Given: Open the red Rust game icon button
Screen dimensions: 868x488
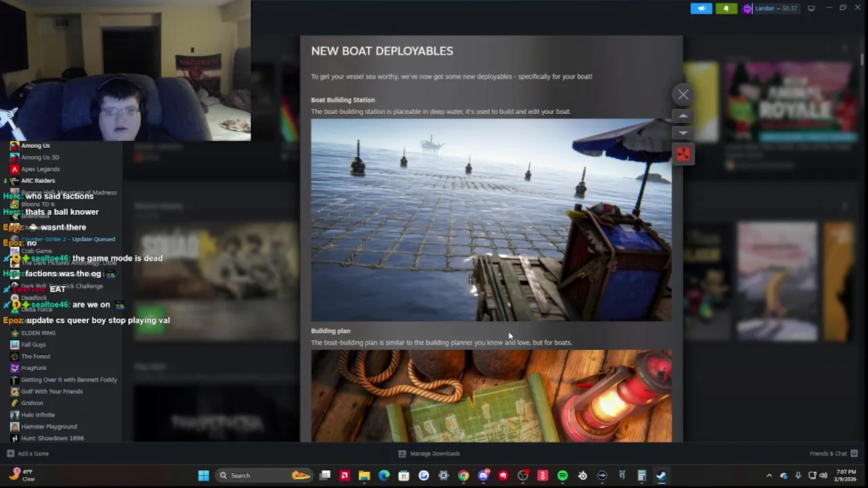Looking at the screenshot, I should [x=683, y=155].
